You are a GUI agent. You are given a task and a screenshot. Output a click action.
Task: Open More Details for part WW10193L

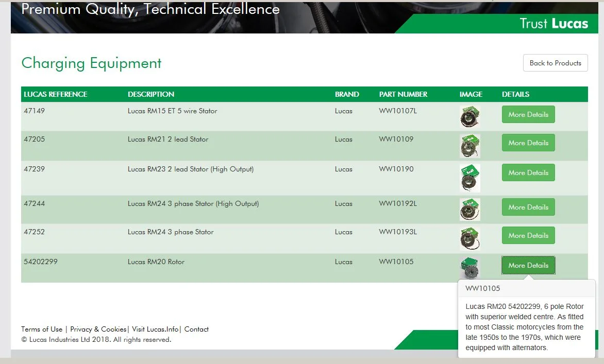tap(528, 235)
